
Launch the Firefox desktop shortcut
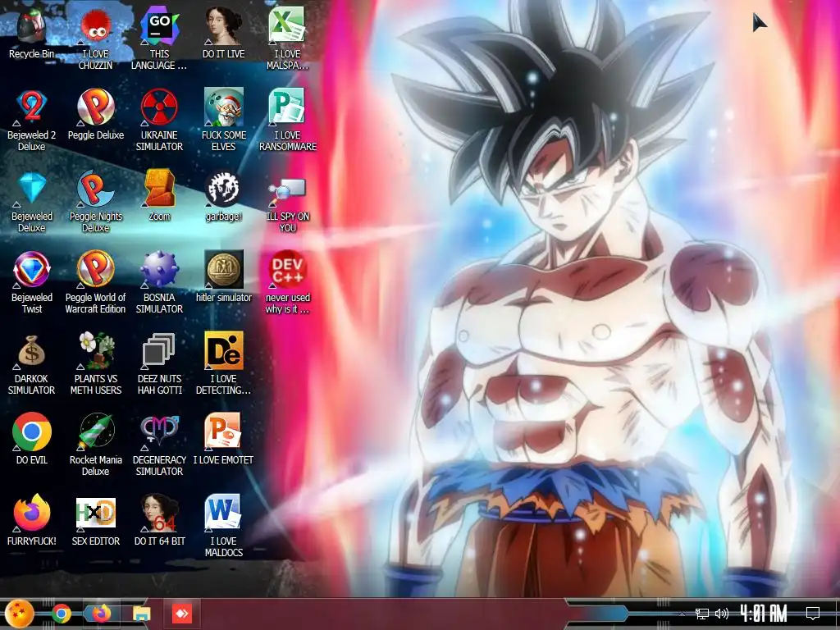[32, 514]
